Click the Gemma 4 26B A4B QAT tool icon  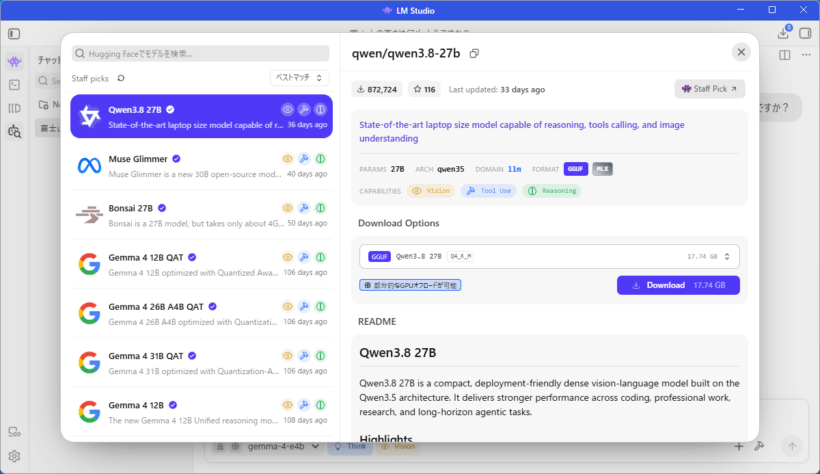click(x=304, y=306)
